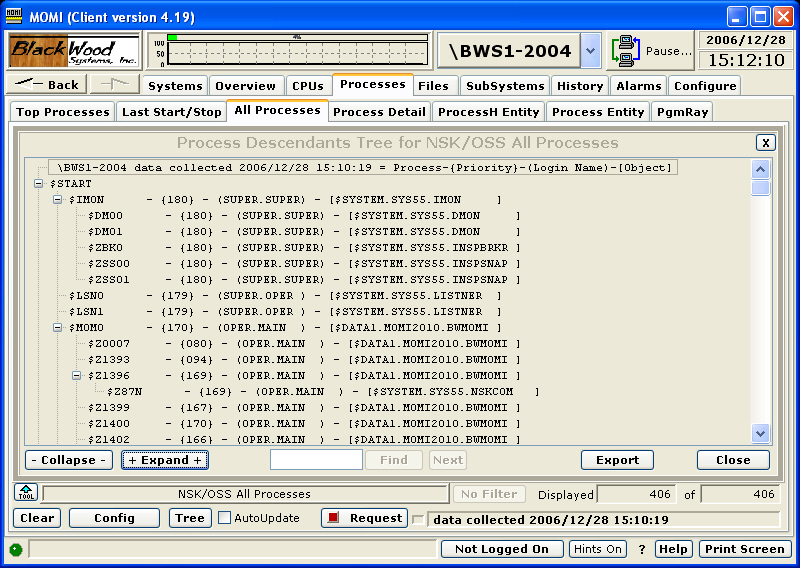This screenshot has width=800, height=568.
Task: Select the Files tab
Action: coord(434,86)
